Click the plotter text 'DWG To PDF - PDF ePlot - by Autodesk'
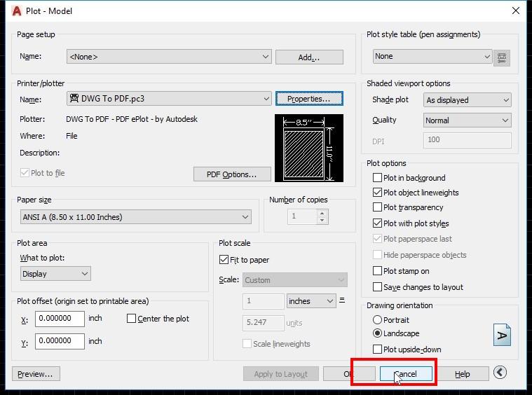The width and height of the screenshot is (532, 395). click(x=132, y=119)
